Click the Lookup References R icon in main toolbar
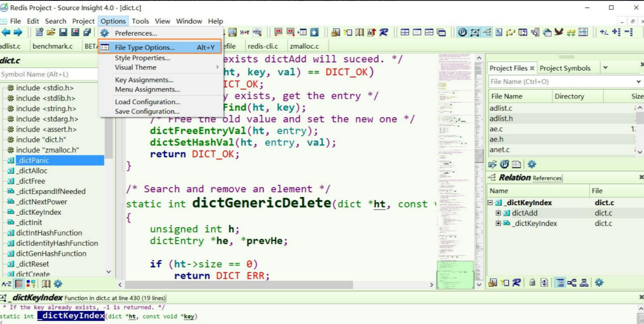Image resolution: width=644 pixels, height=324 pixels. pyautogui.click(x=383, y=32)
